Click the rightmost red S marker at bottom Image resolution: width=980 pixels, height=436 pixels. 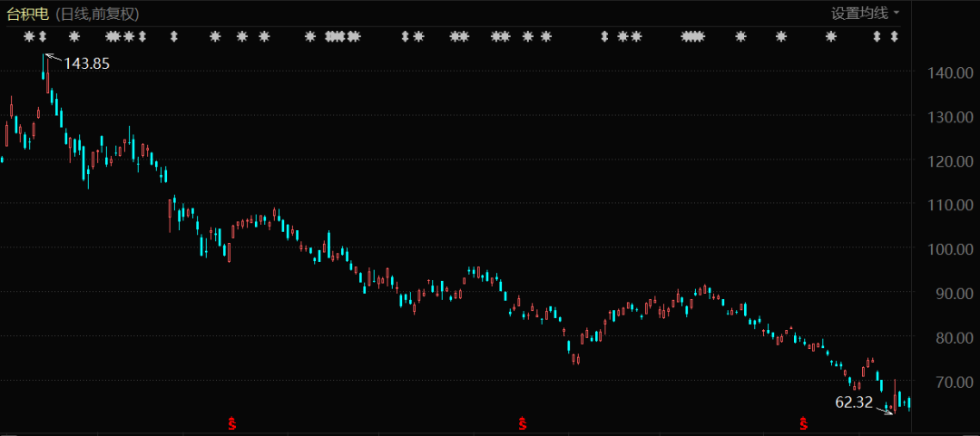click(x=803, y=422)
